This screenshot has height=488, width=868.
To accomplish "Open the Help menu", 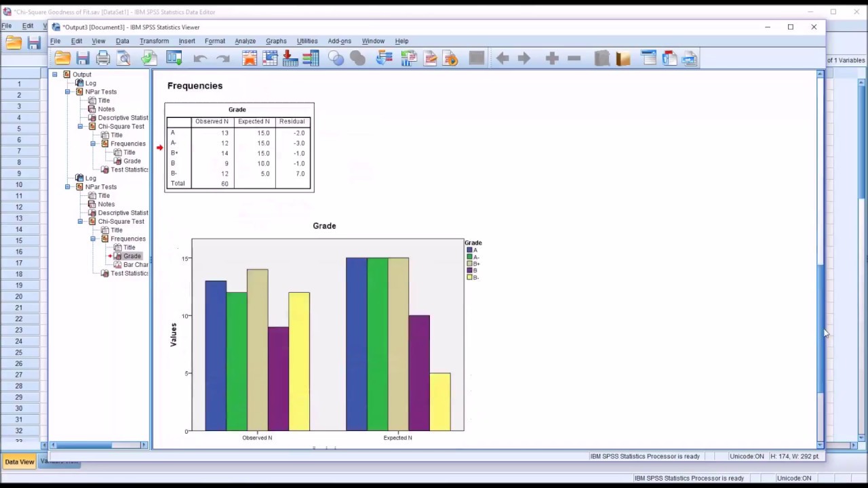I will coord(401,41).
